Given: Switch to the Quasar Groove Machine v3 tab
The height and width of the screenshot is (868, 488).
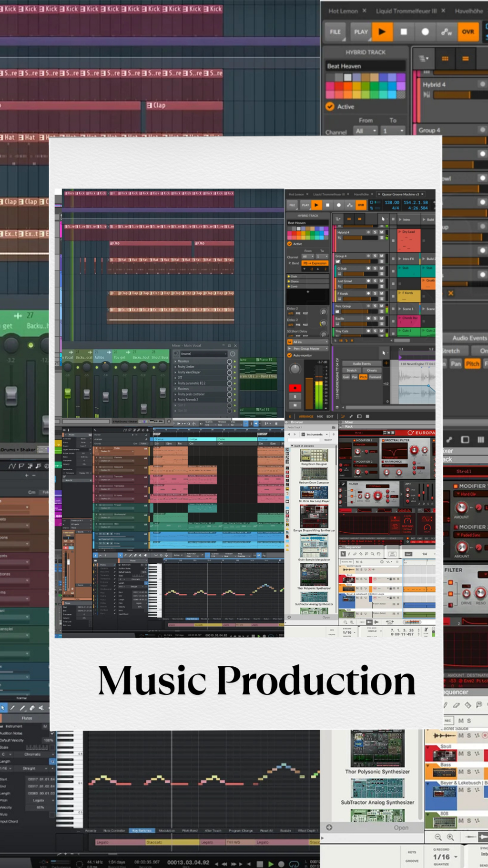Looking at the screenshot, I should coord(400,194).
